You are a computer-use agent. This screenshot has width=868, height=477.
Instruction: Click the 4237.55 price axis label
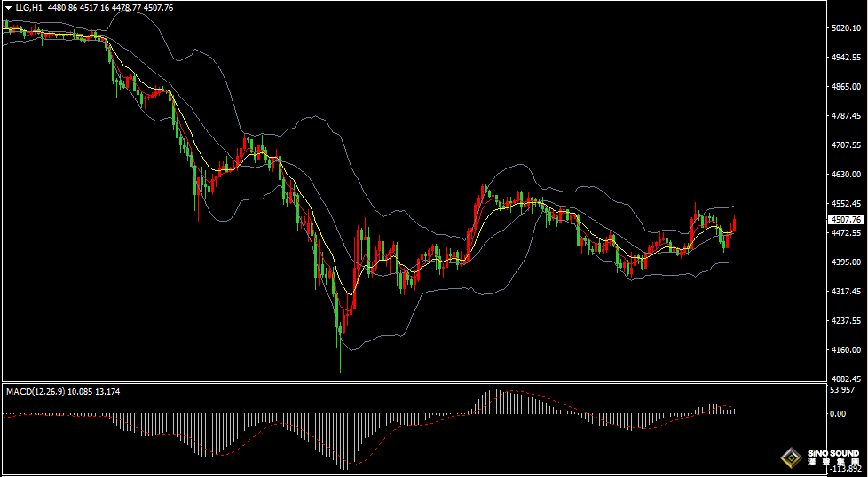(847, 321)
